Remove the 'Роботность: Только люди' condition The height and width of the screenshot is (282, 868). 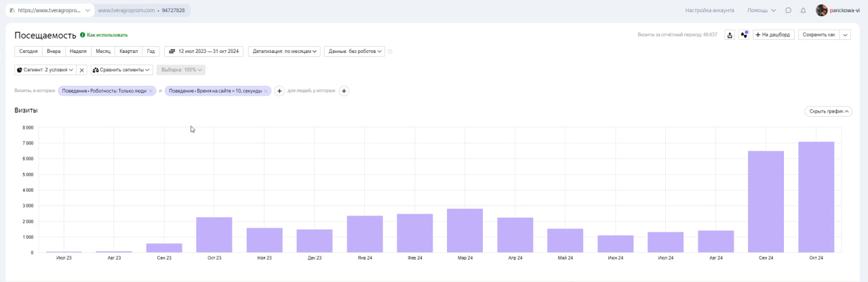click(151, 91)
